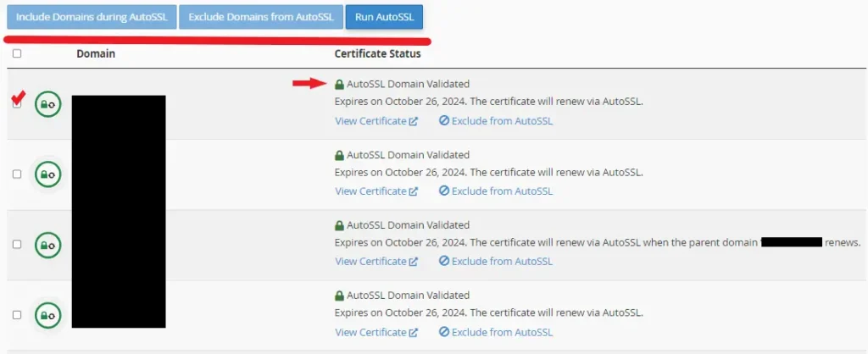The image size is (868, 354).
Task: Click external-link icon beside first View Certificate
Action: pos(414,121)
